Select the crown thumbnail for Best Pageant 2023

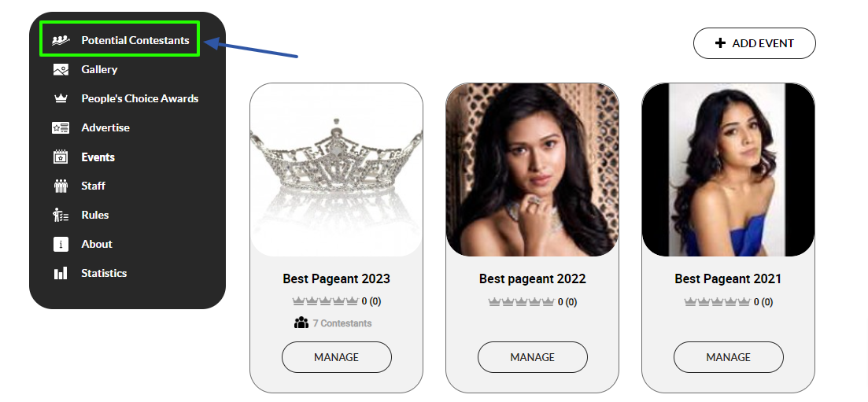pos(336,169)
